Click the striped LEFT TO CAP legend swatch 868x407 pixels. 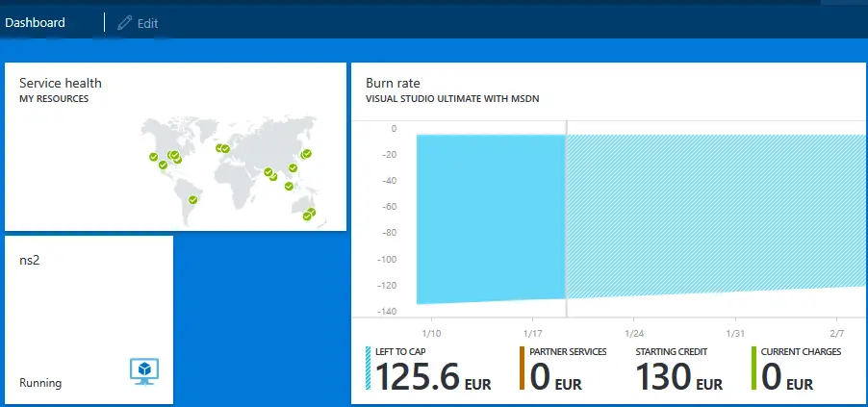(369, 368)
